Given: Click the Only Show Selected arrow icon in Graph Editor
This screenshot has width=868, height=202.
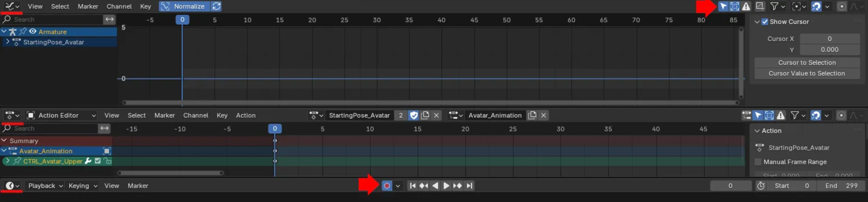Looking at the screenshot, I should 723,6.
